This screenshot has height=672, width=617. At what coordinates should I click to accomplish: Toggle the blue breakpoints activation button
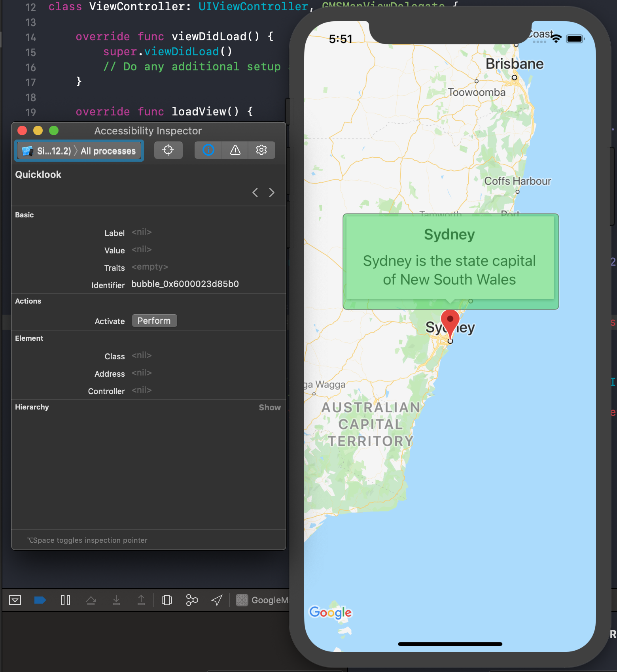point(40,600)
